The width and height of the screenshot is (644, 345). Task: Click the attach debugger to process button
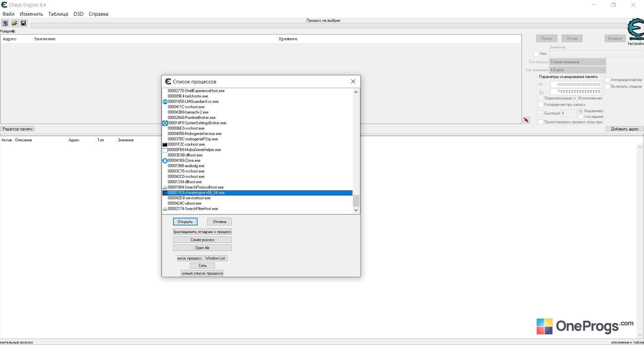pyautogui.click(x=202, y=232)
